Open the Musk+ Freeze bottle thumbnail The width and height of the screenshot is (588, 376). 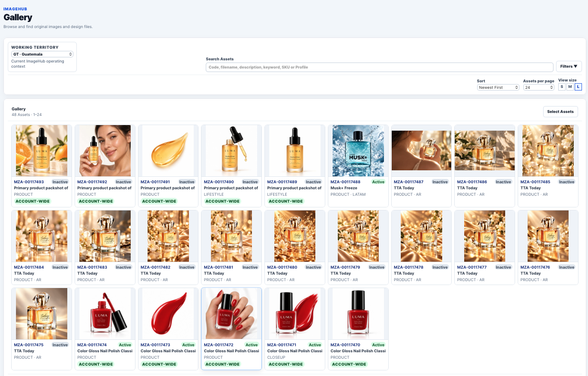click(358, 151)
